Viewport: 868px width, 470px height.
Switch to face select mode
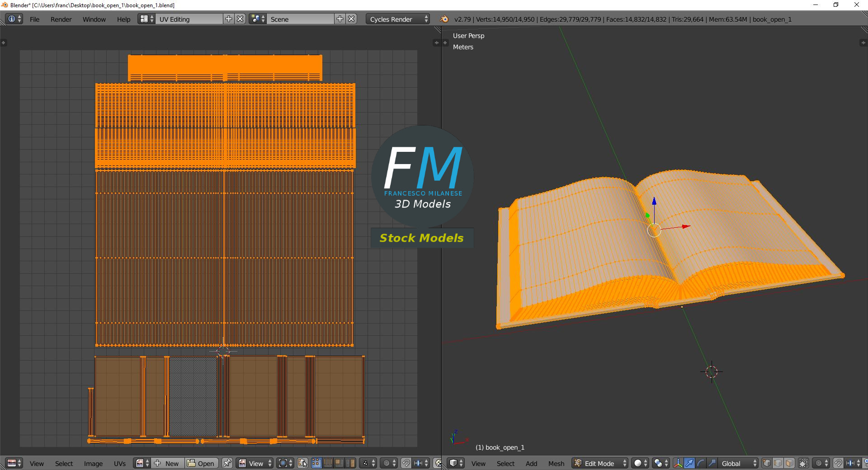(x=789, y=463)
